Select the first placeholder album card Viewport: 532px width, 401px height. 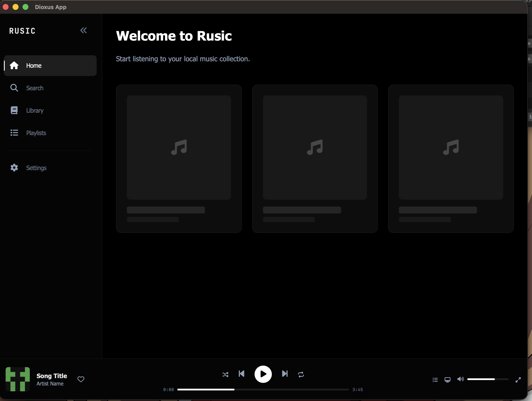click(x=179, y=159)
